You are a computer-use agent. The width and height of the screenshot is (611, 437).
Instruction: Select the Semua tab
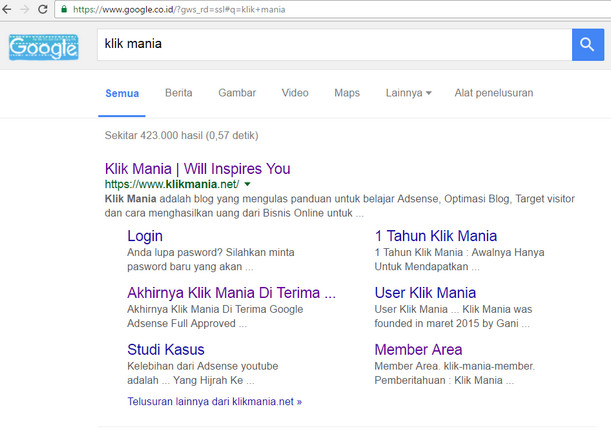tap(122, 93)
